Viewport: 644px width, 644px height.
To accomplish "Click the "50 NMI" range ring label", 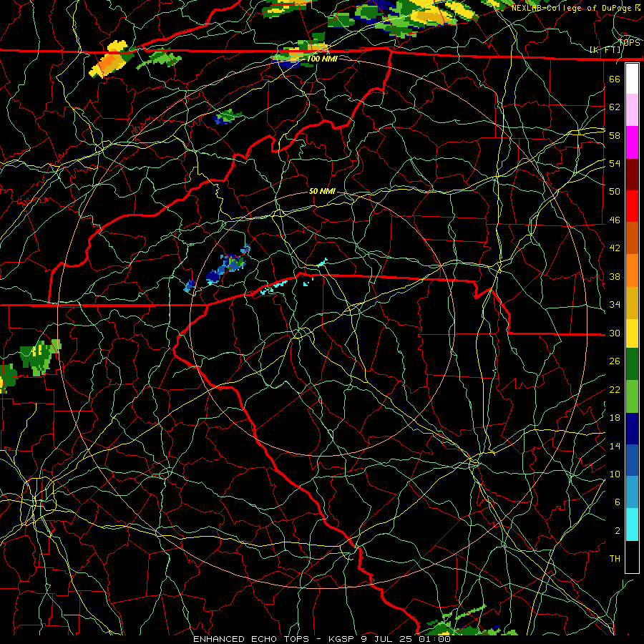I will (322, 191).
